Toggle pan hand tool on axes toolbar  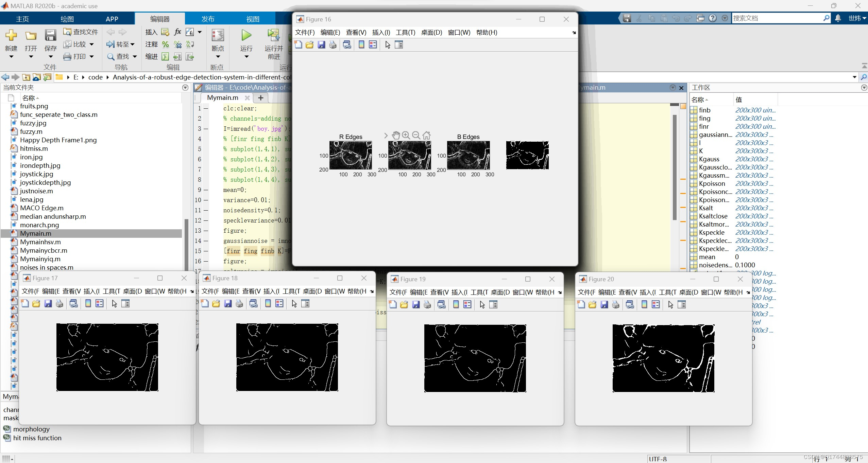(x=395, y=135)
